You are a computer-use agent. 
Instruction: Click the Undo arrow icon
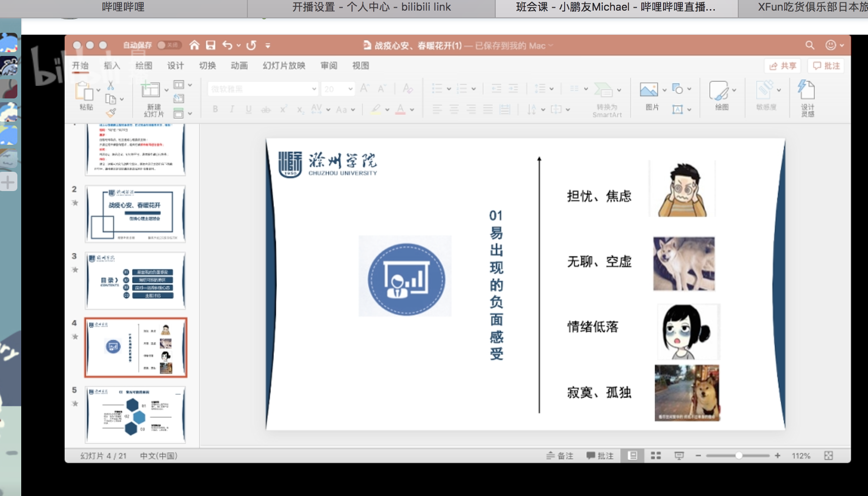(227, 45)
